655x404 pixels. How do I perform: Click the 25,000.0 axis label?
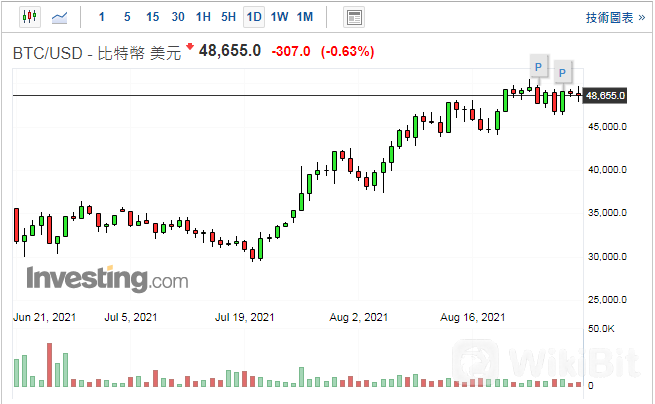[607, 300]
